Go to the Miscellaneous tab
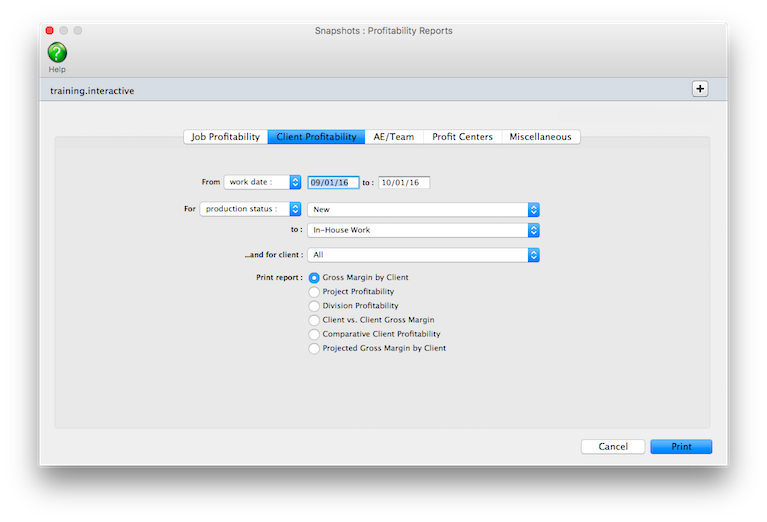 tap(540, 137)
